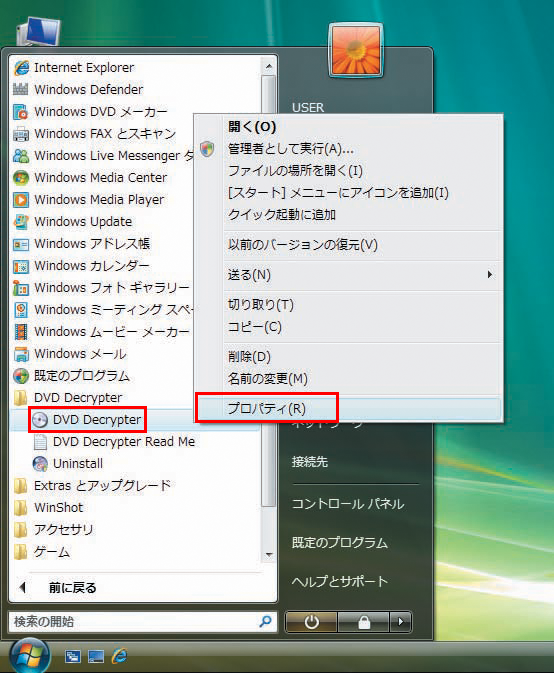Click the Windows Start orb

tap(29, 656)
